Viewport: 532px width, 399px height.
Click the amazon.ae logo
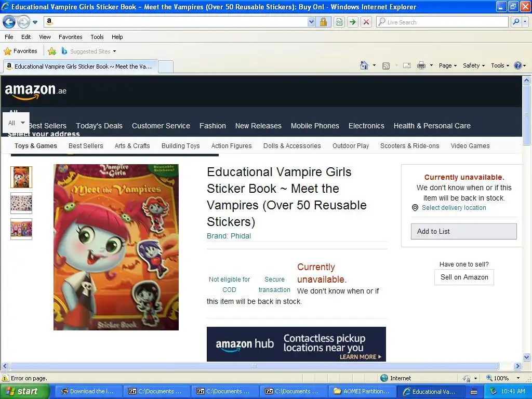click(35, 91)
